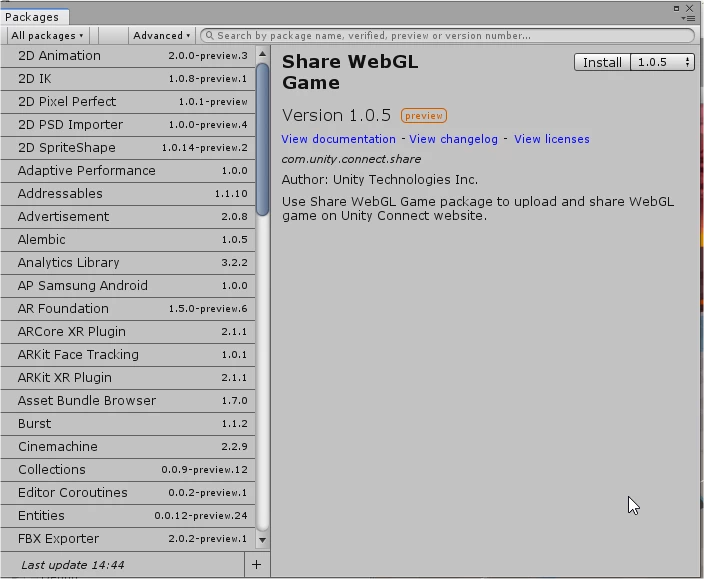The width and height of the screenshot is (704, 579).
Task: Install the Share WebGL Game package
Action: pos(602,62)
